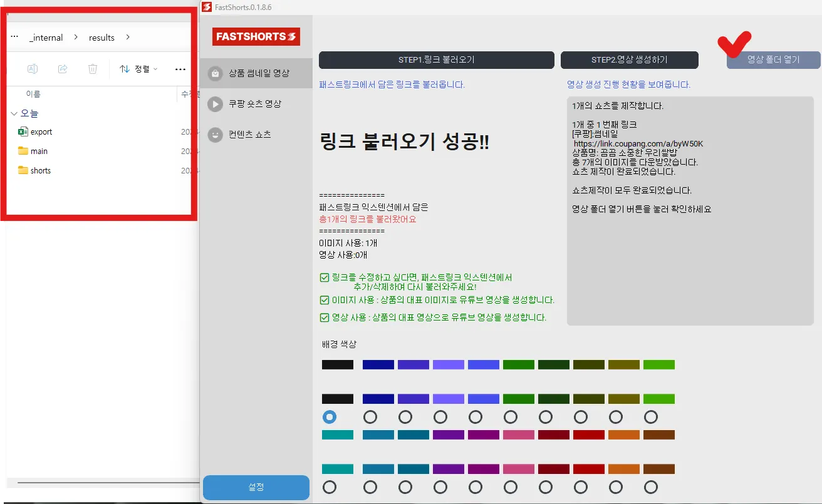The width and height of the screenshot is (822, 504).
Task: Click the text 영상 사용:0개
Action: [x=343, y=255]
